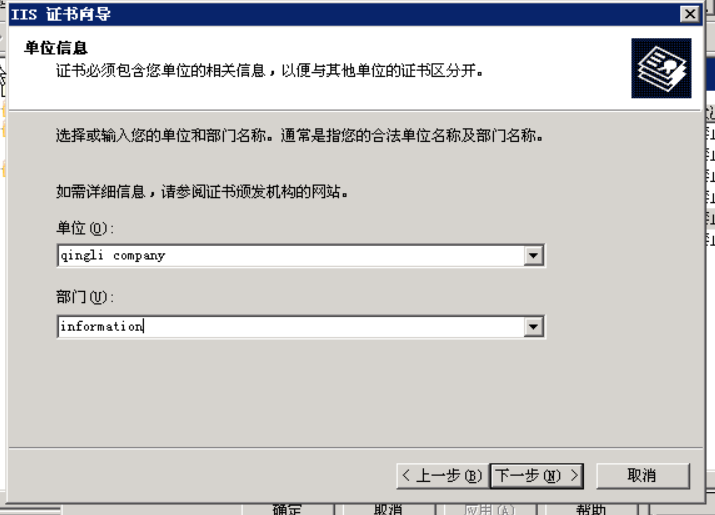This screenshot has width=715, height=515.
Task: Click the background 确定 button below wizard
Action: click(287, 509)
